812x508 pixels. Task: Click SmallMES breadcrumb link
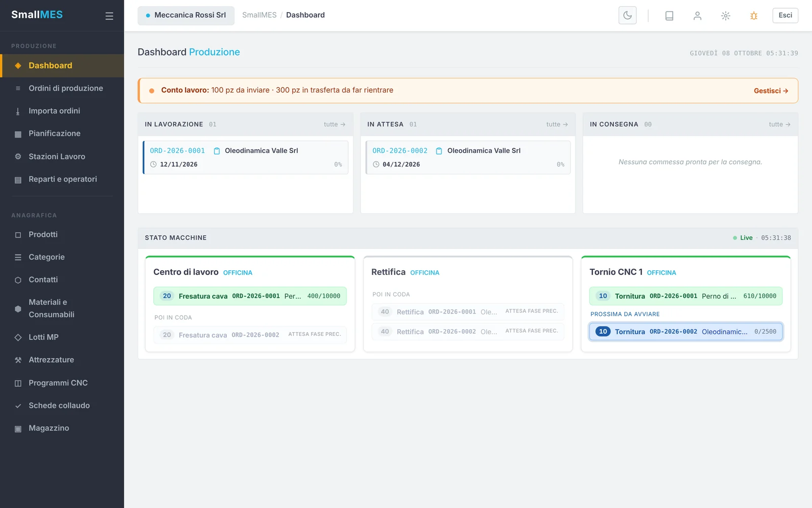[259, 15]
